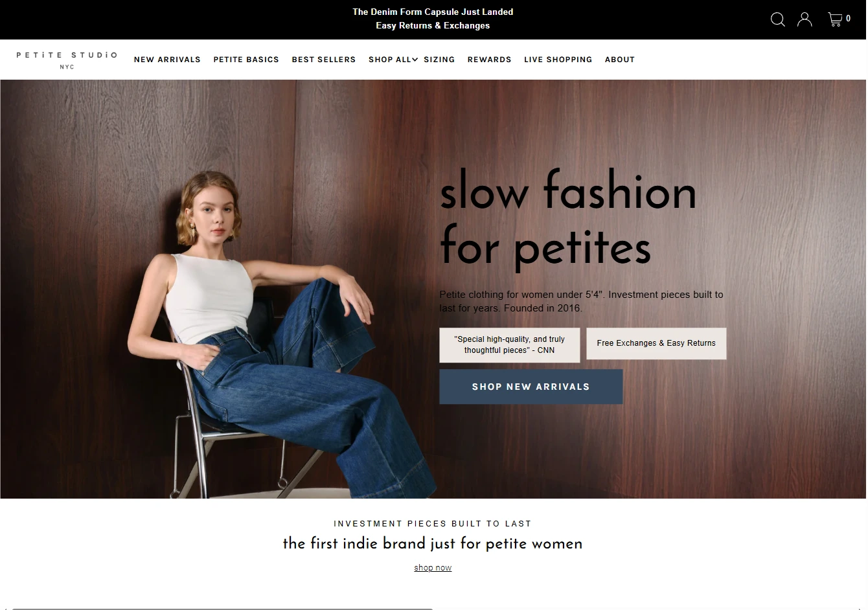Image resolution: width=868 pixels, height=610 pixels.
Task: Click Free Exchanges & Easy Returns badge
Action: pos(656,343)
